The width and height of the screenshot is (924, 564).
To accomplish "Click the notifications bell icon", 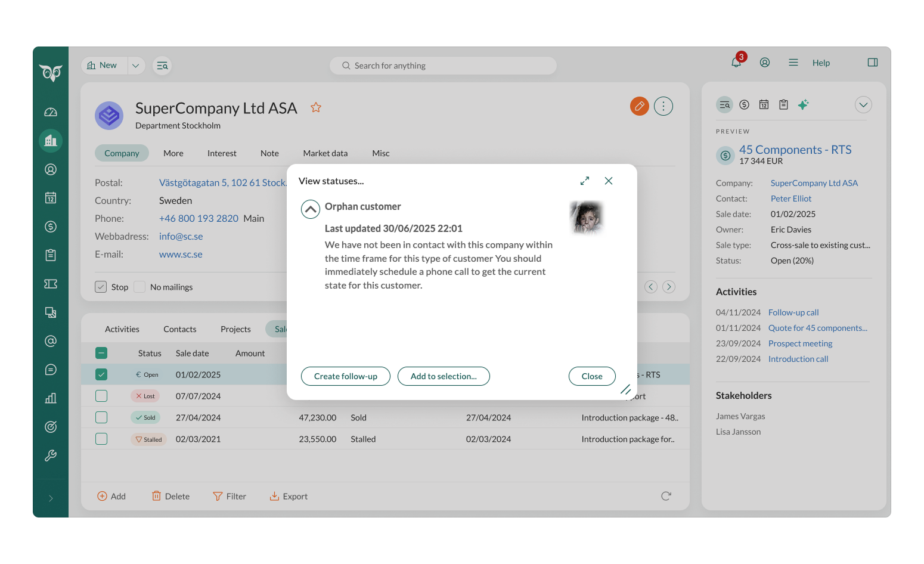I will coord(736,63).
